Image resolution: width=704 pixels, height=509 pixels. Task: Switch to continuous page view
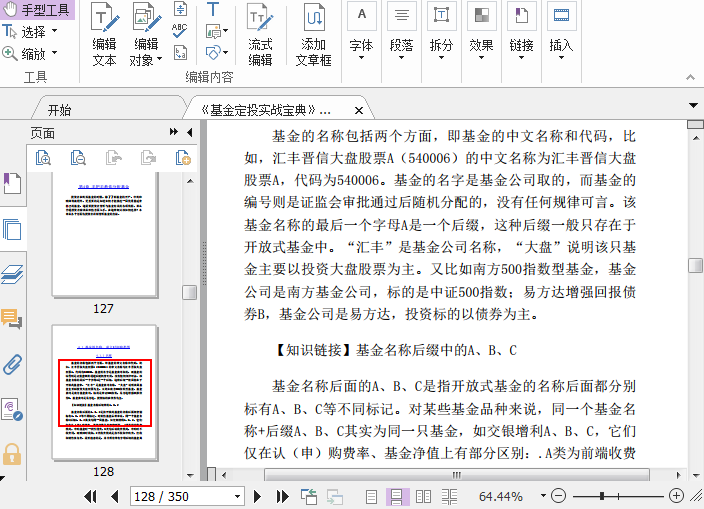[x=397, y=496]
